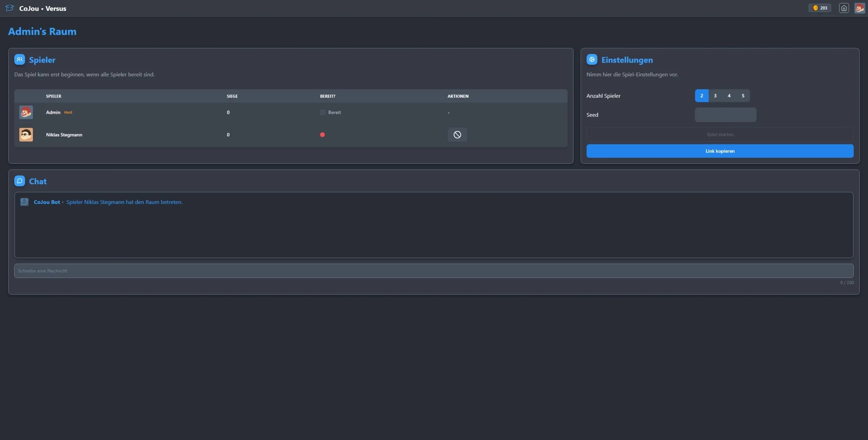Open the home icon in top bar
This screenshot has height=440, width=868.
[x=844, y=8]
